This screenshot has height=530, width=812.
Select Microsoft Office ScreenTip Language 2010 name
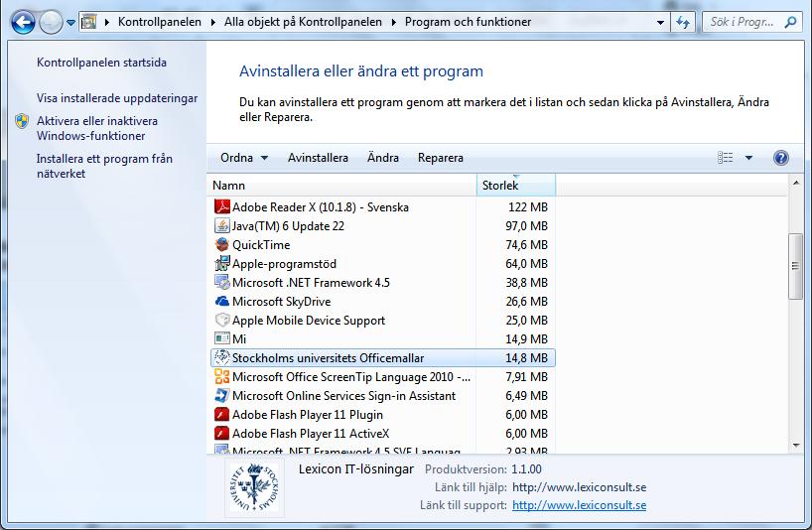pos(351,377)
